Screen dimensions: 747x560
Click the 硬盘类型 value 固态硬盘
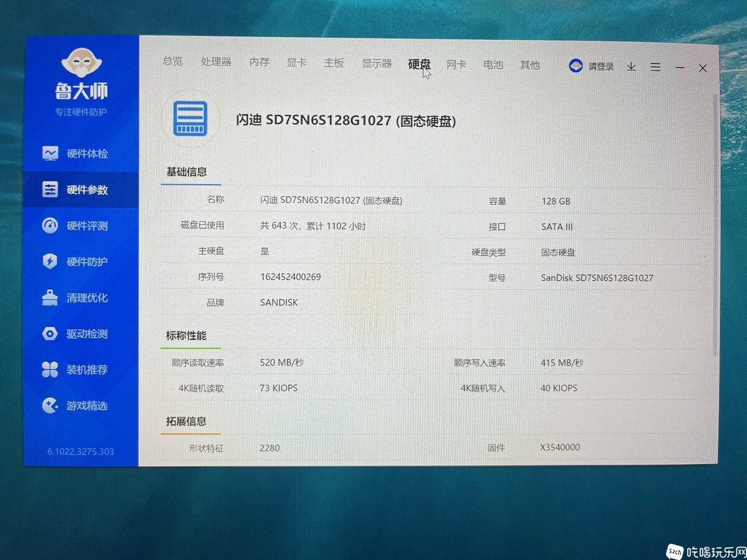[558, 253]
